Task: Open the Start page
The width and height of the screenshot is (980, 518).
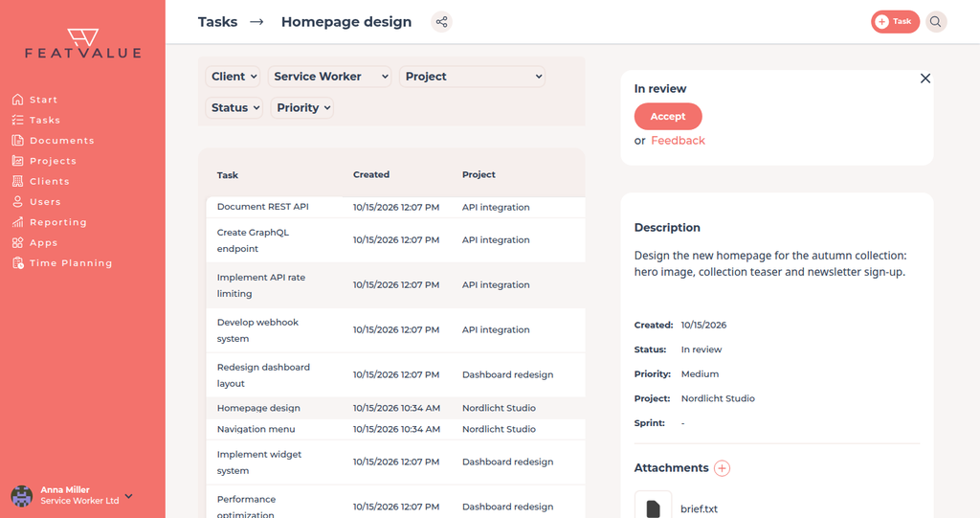Action: 44,100
